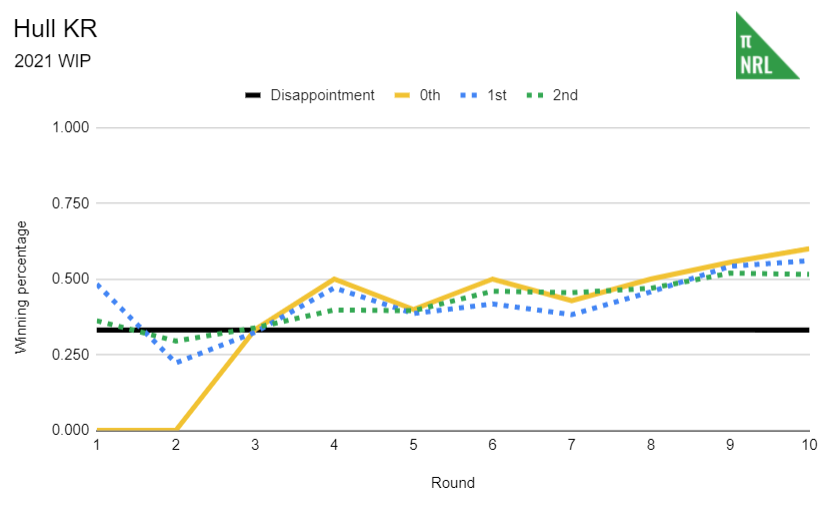Select the 2nd legend label
The height and width of the screenshot is (505, 824).
click(x=565, y=96)
